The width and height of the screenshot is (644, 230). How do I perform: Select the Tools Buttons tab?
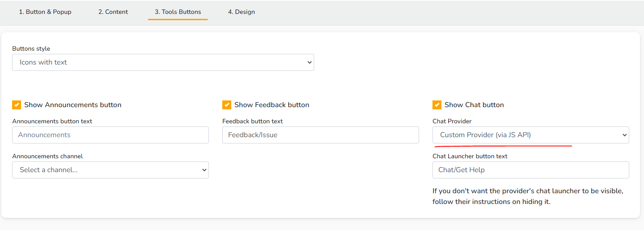(178, 12)
